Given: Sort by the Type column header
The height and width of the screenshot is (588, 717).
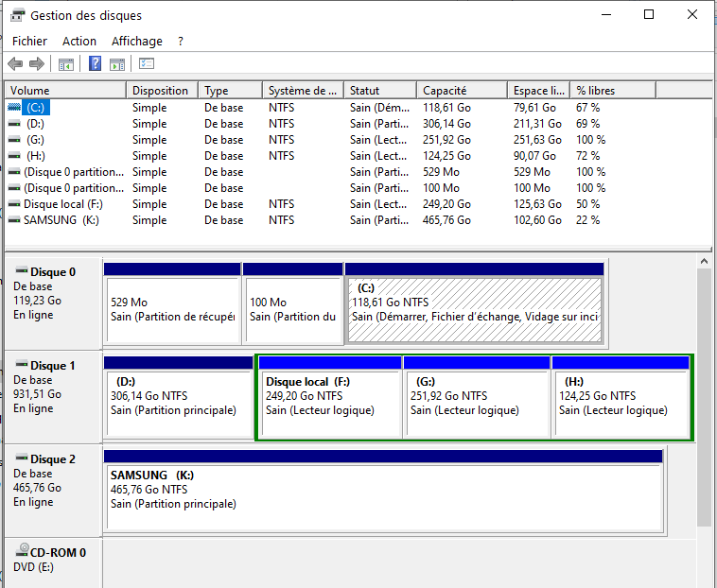Looking at the screenshot, I should tap(230, 91).
